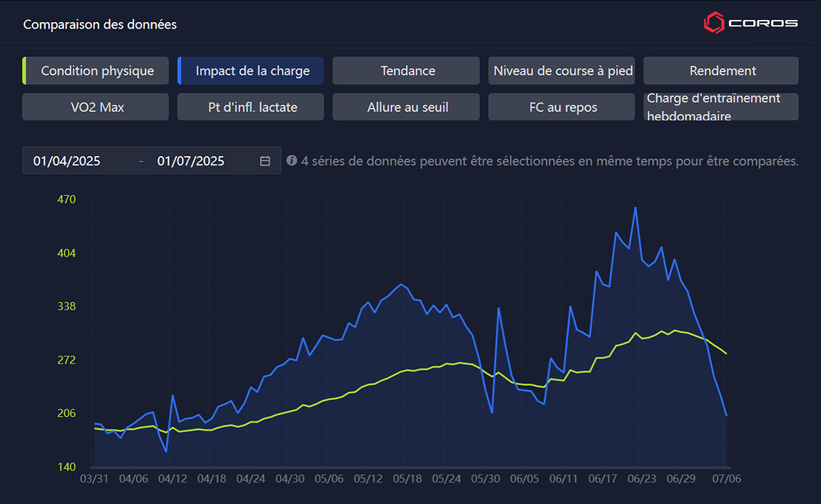Enable Charge d'entraînement hebdomadaire series
The height and width of the screenshot is (504, 821).
[721, 107]
